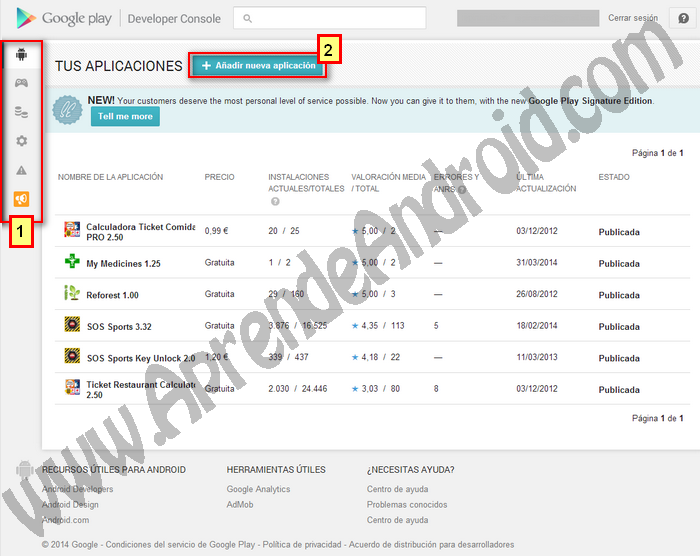Click price 1,20 € cell
The image size is (700, 556).
[x=216, y=357]
